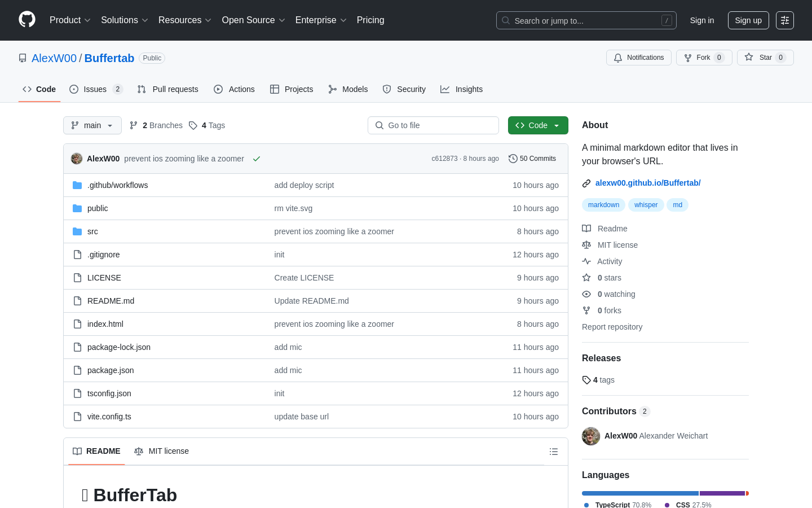The width and height of the screenshot is (812, 508).
Task: Open the Models tab
Action: (348, 89)
